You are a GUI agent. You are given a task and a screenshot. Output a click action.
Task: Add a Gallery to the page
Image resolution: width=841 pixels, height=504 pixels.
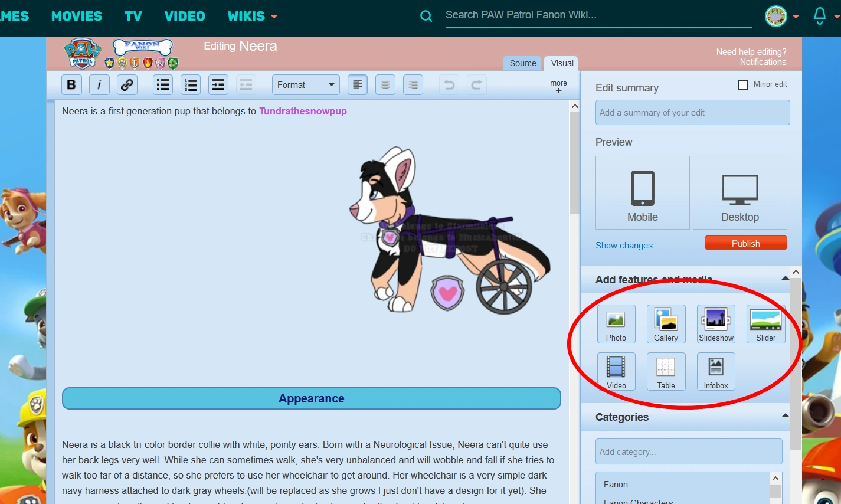666,324
